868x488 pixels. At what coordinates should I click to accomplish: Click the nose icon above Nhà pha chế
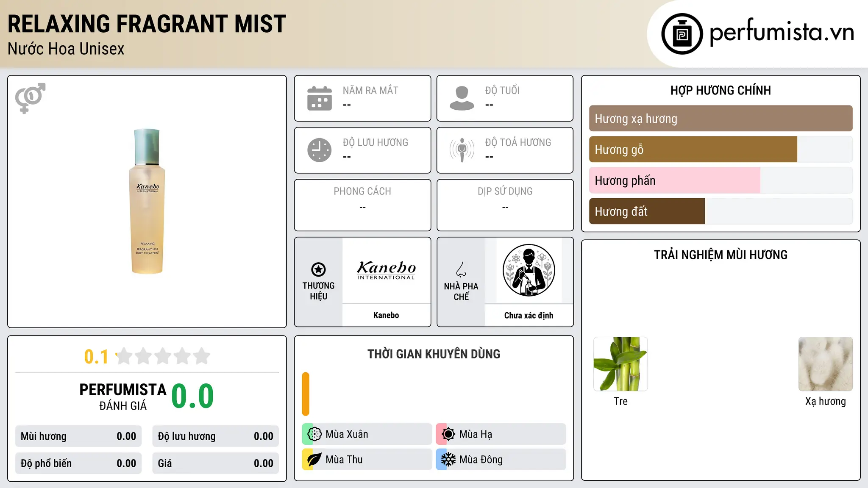461,269
